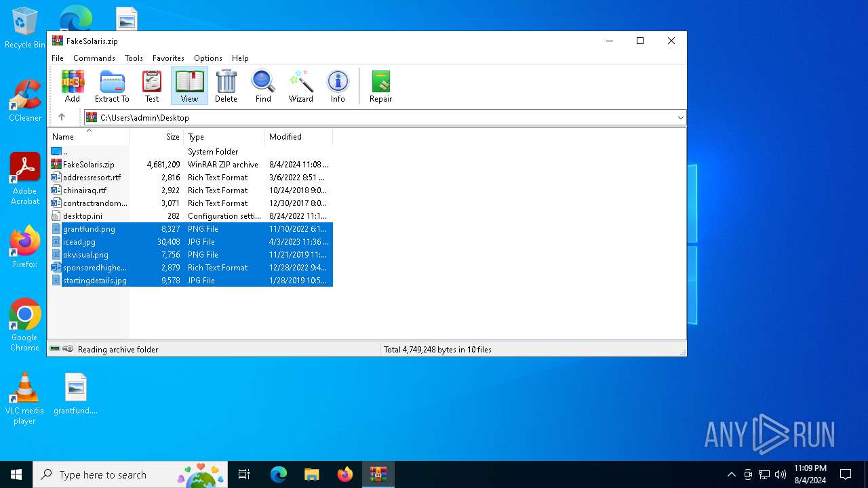Select the grantfund image file on desktop
This screenshot has width=868, height=488.
76,393
